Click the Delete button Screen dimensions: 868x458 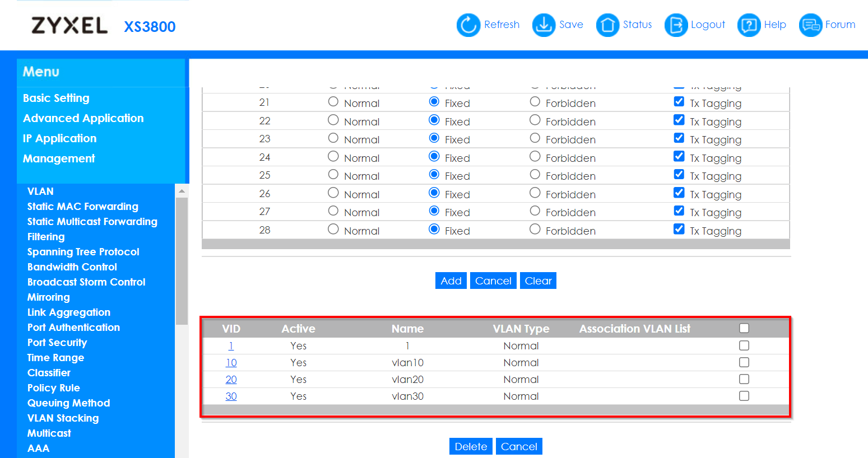click(x=471, y=446)
